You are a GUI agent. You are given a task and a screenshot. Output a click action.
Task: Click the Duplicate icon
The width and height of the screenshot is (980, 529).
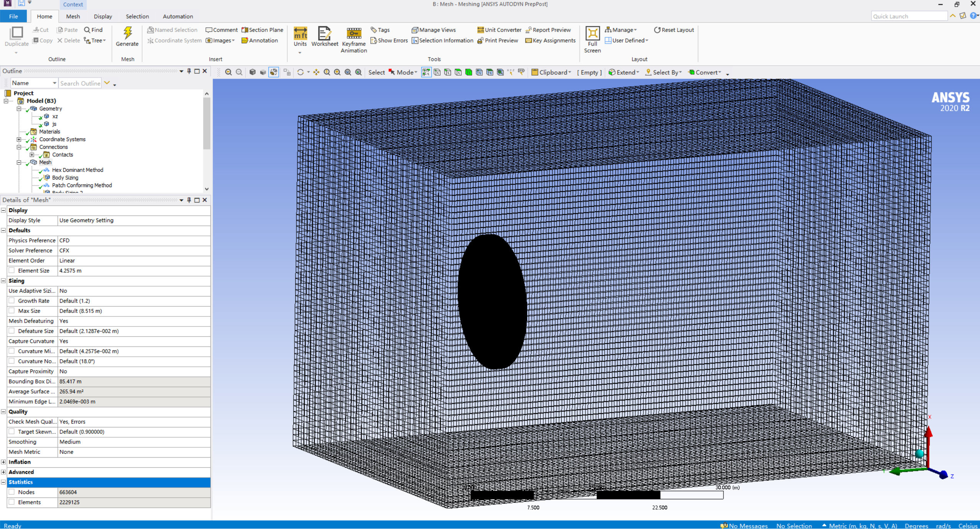[x=16, y=33]
